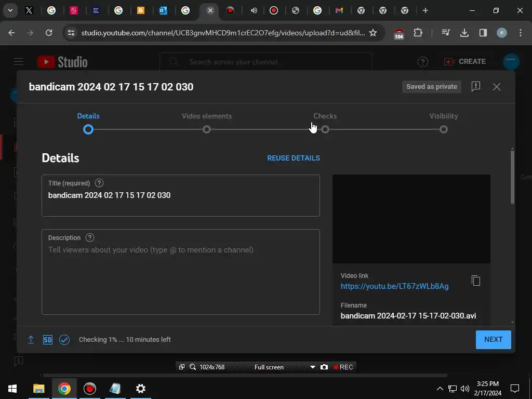Open Settings from the taskbar
Image resolution: width=532 pixels, height=399 pixels.
click(140, 389)
